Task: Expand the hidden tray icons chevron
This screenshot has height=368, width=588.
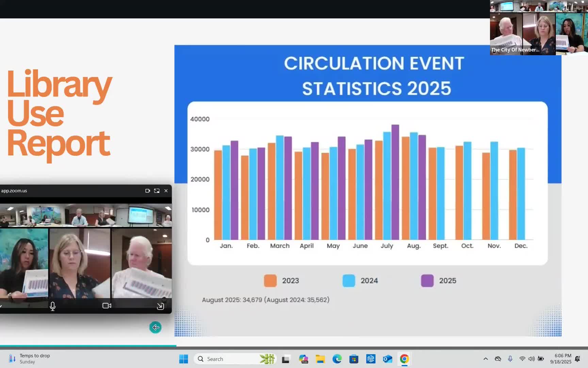Action: pos(486,359)
